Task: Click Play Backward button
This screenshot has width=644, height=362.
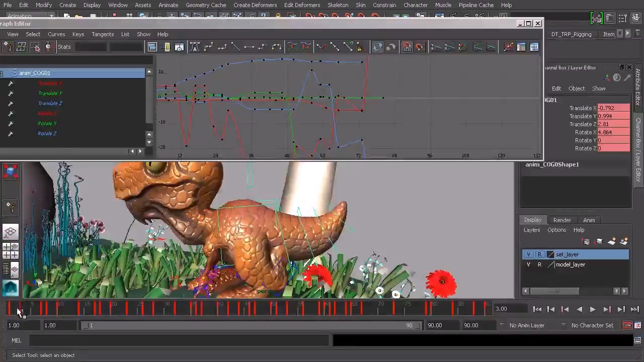Action: (x=579, y=309)
